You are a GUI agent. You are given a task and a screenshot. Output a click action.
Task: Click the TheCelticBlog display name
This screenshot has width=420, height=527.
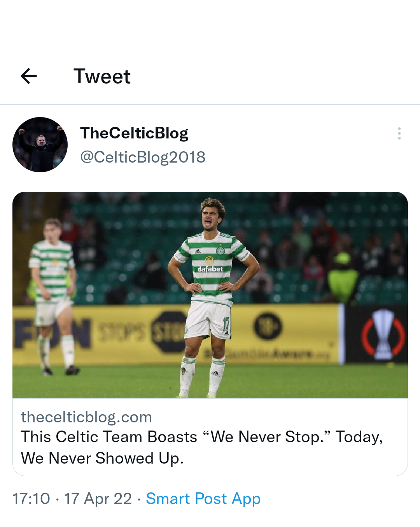click(134, 133)
